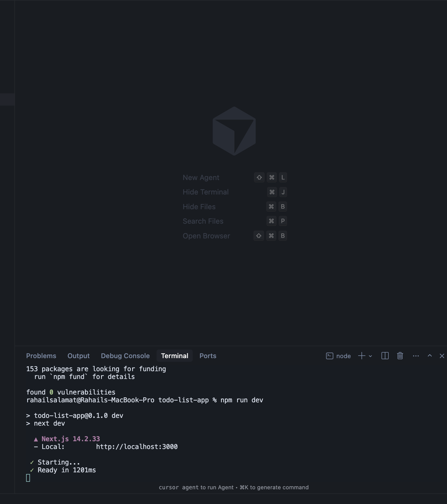Open terminal more actions ellipsis menu

pos(416,356)
